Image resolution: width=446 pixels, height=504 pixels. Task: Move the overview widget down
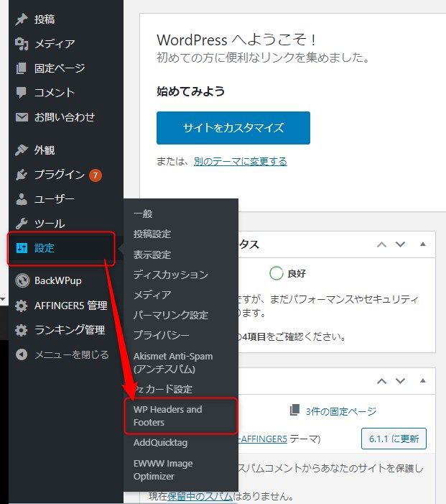[400, 381]
